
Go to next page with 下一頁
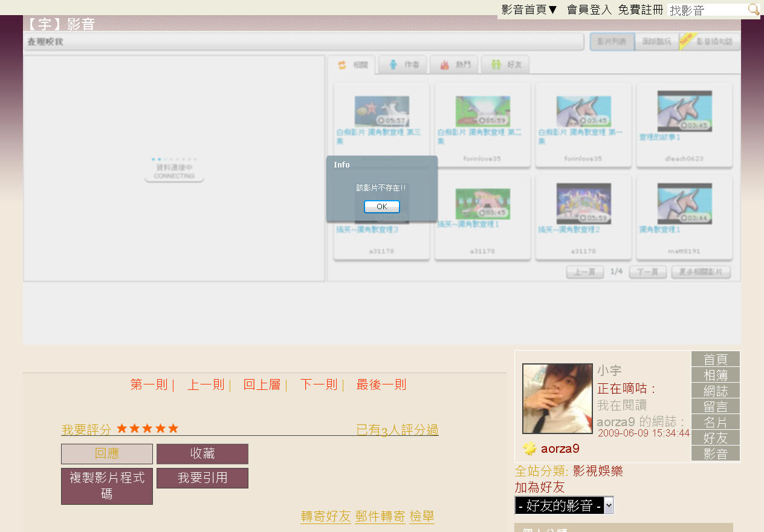tap(647, 272)
